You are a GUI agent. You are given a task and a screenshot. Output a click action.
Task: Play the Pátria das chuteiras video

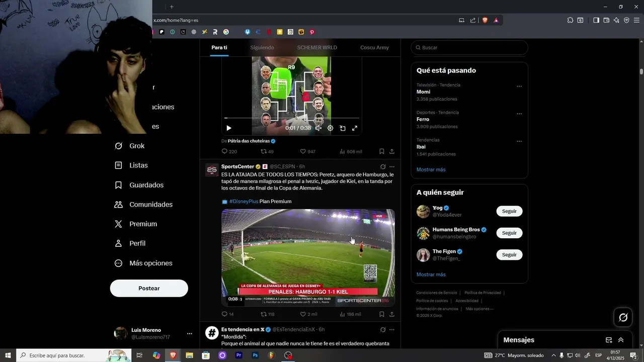(229, 128)
